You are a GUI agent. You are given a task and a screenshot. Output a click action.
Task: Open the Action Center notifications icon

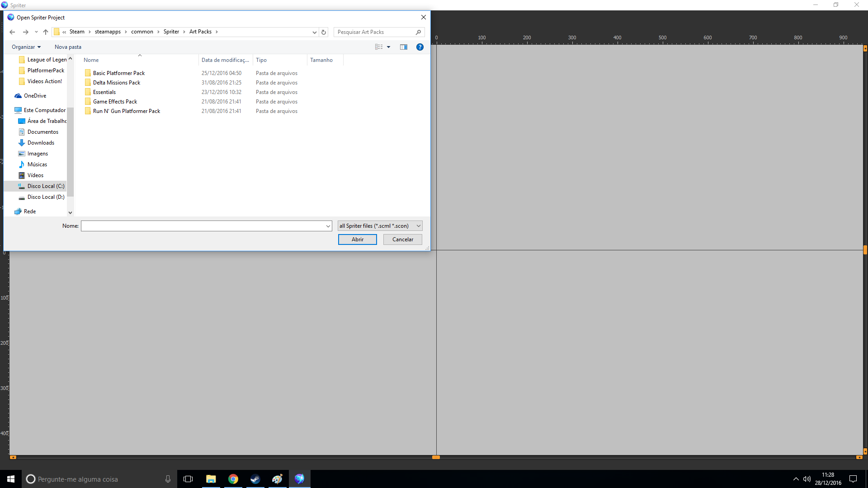point(853,479)
